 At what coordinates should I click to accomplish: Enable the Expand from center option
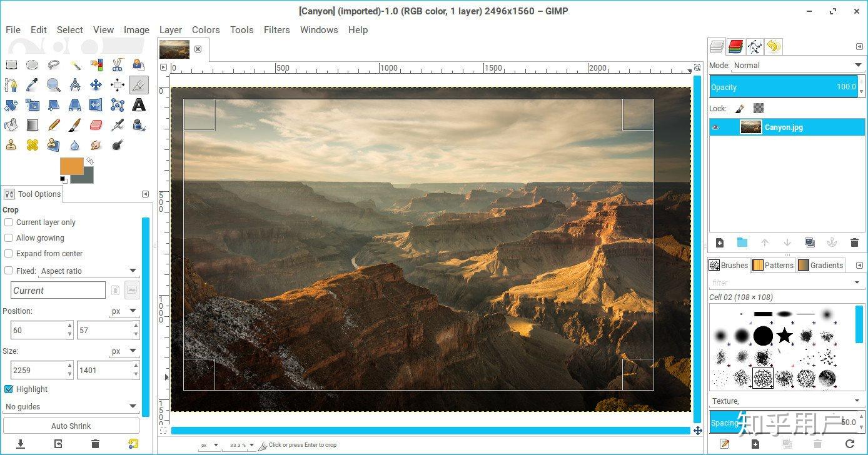(9, 253)
